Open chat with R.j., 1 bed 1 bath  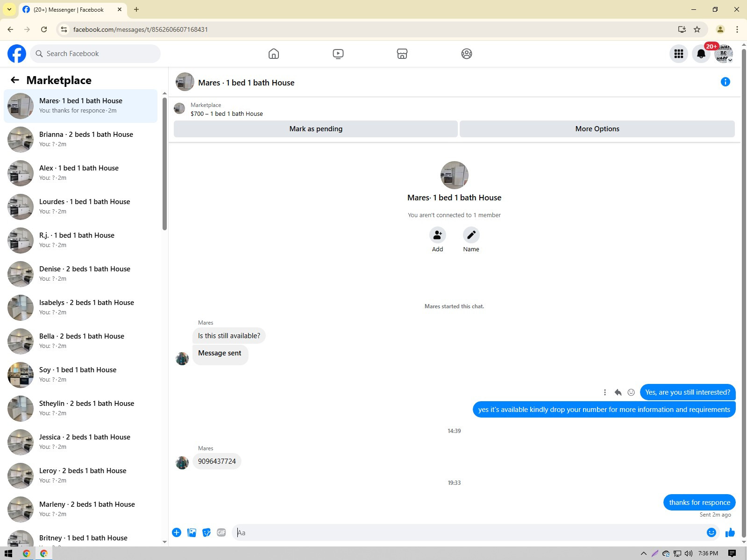coord(81,241)
